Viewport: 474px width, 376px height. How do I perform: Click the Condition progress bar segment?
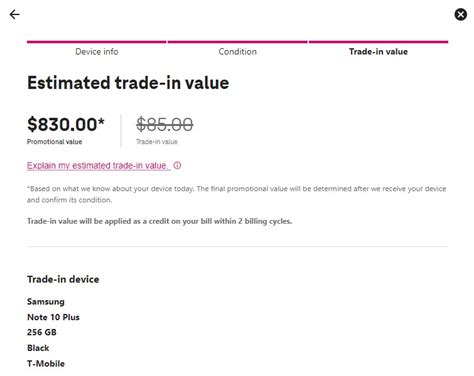pos(237,42)
